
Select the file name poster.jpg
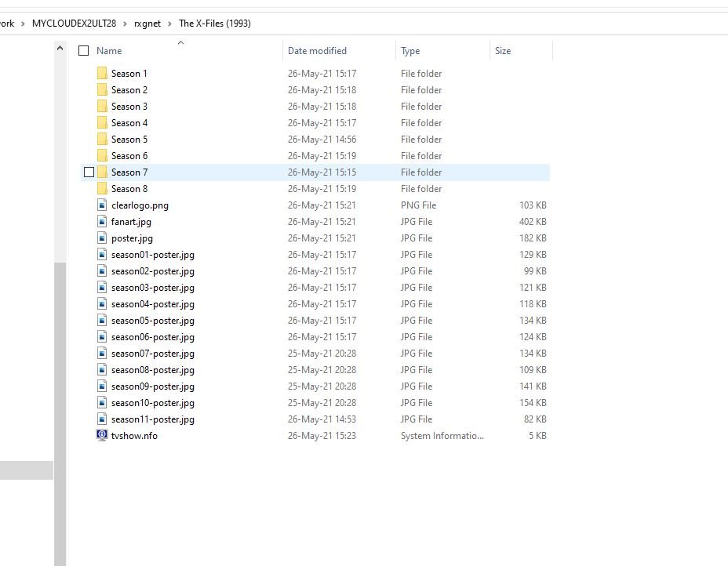(132, 238)
